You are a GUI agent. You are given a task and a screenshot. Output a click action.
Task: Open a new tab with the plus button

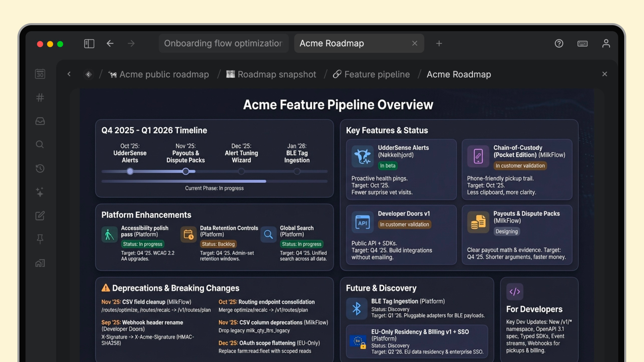(x=439, y=44)
